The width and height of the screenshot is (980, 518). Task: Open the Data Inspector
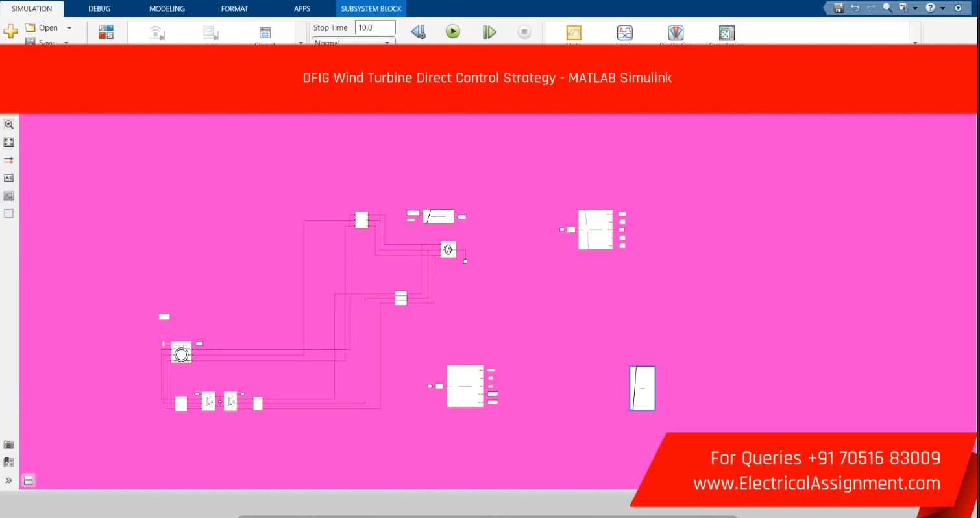coord(574,34)
